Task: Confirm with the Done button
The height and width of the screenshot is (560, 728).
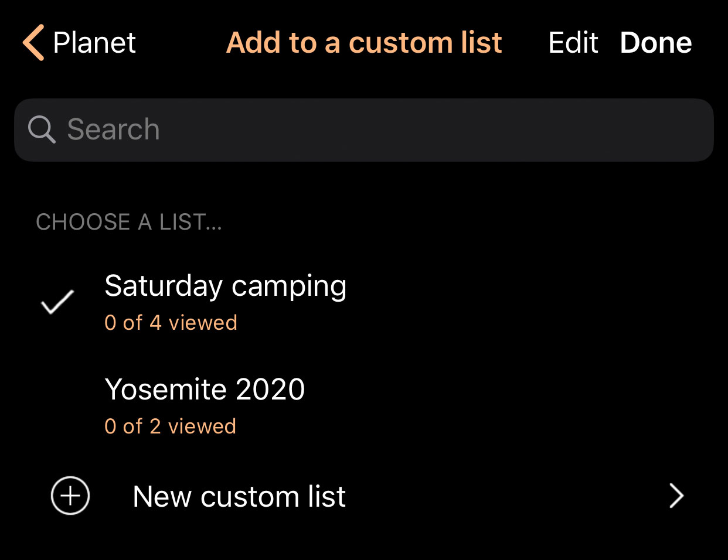Action: [656, 43]
